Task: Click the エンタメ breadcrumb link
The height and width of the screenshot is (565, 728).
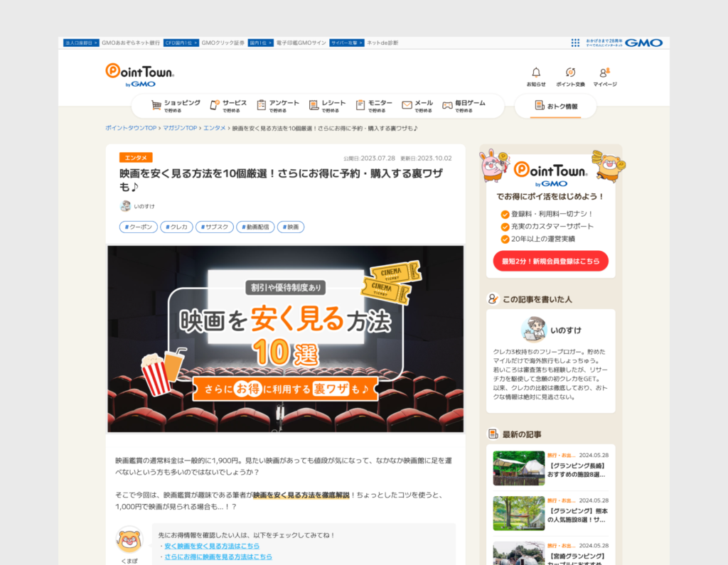Action: pos(215,128)
